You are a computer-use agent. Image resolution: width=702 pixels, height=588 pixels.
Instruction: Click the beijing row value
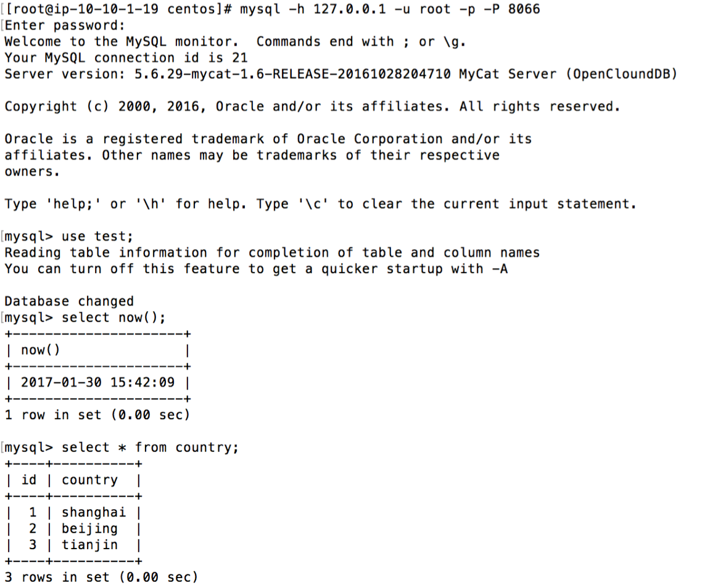click(x=89, y=528)
